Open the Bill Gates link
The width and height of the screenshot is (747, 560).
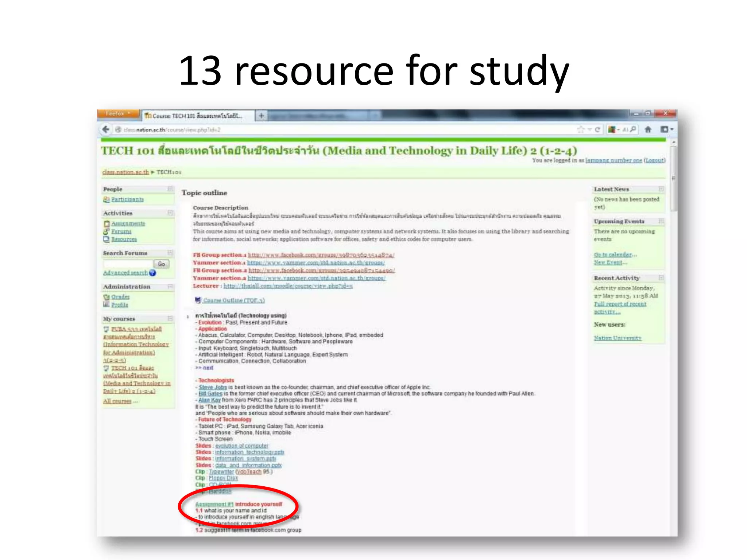click(210, 394)
